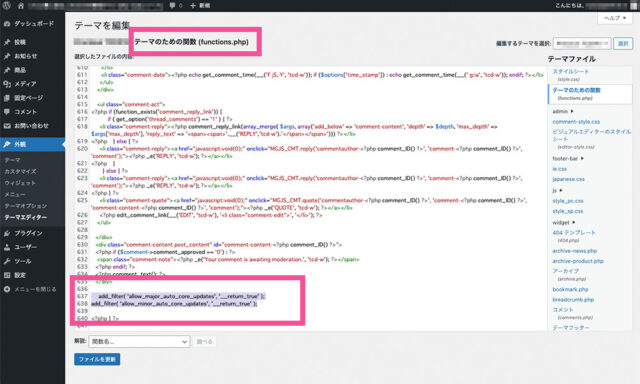Image resolution: width=640 pixels, height=384 pixels.
Task: Click the WordPress logo in admin bar
Action: click(x=7, y=5)
